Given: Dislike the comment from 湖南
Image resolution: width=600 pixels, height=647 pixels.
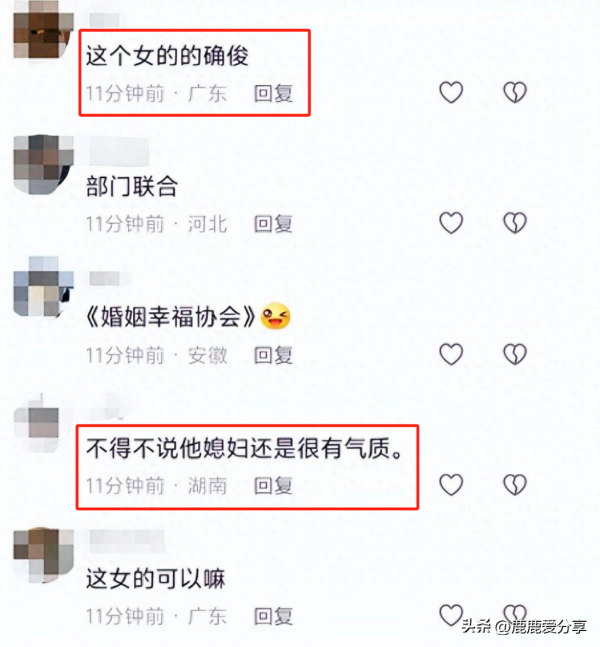Looking at the screenshot, I should [x=515, y=484].
